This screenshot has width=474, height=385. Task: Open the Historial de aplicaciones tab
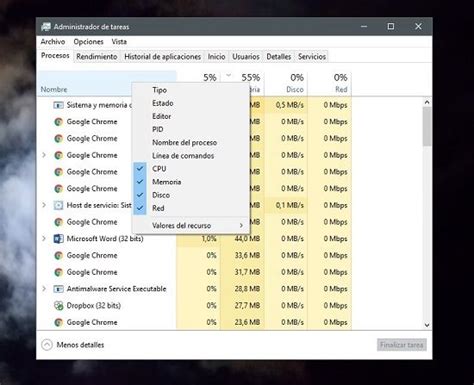162,57
